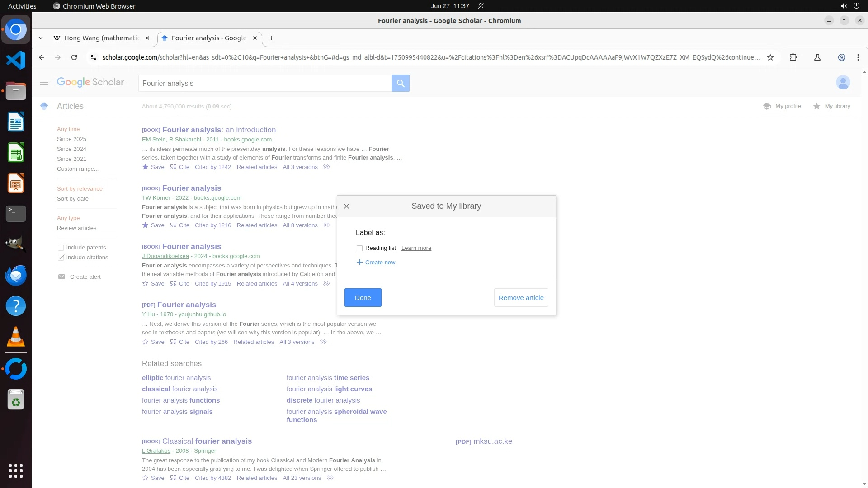Reload the page
This screenshot has width=868, height=488.
click(74, 57)
